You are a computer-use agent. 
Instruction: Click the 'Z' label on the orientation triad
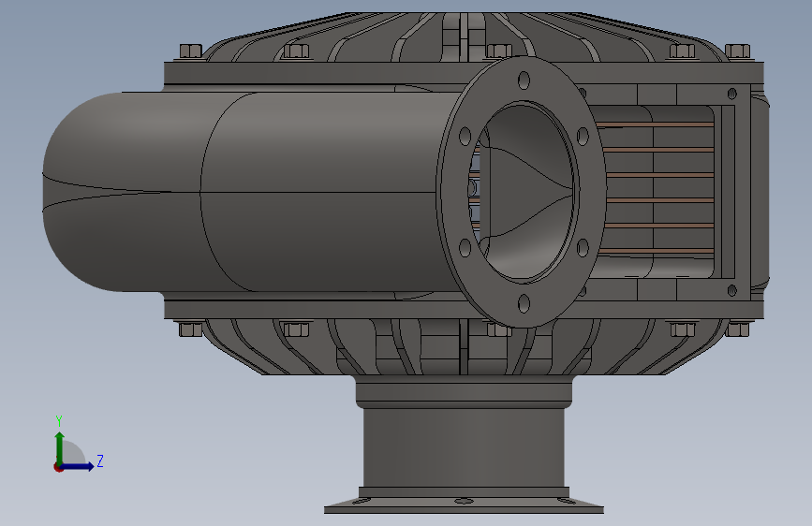pyautogui.click(x=100, y=460)
